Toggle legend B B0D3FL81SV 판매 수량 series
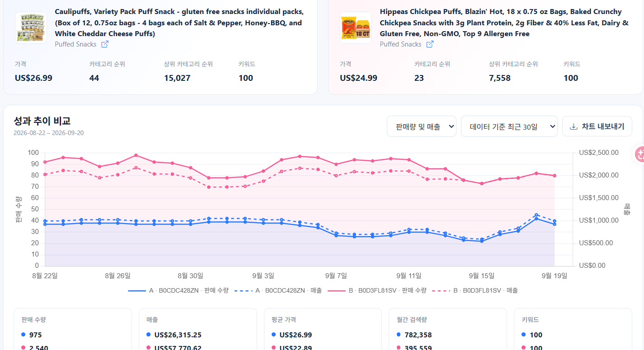 (377, 290)
